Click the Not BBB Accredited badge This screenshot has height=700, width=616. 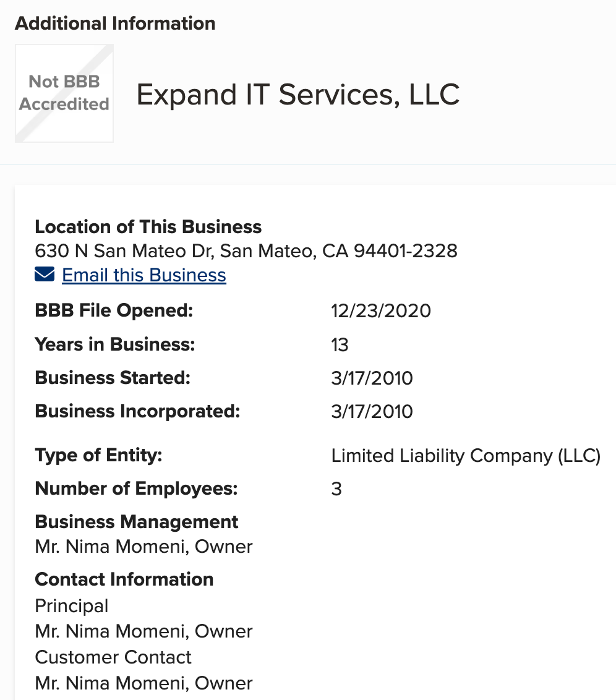(x=64, y=93)
